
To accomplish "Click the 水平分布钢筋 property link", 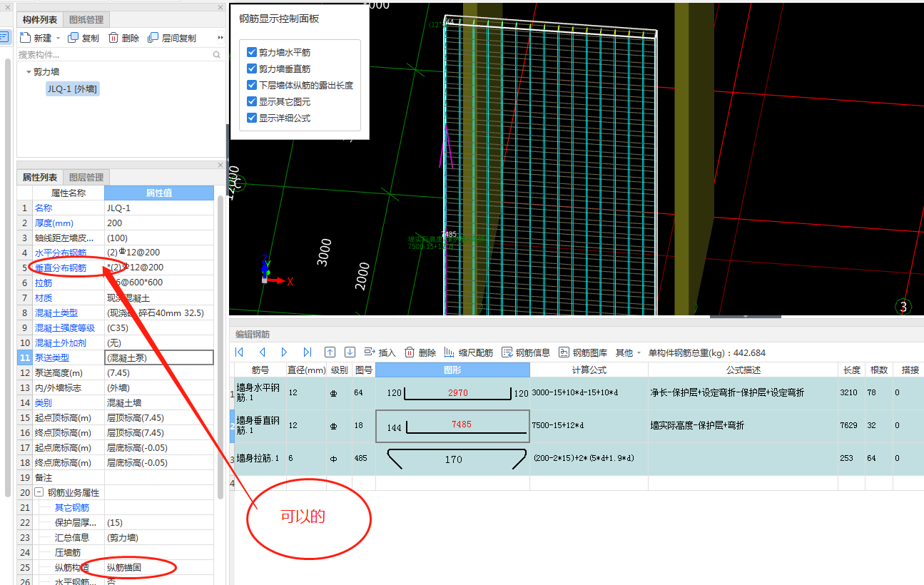I will (x=61, y=253).
